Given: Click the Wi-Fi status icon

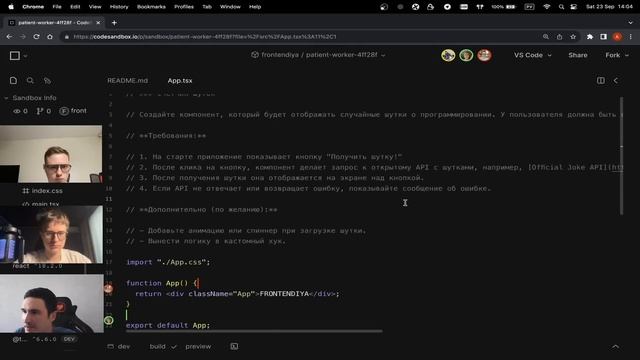Looking at the screenshot, I should 547,7.
